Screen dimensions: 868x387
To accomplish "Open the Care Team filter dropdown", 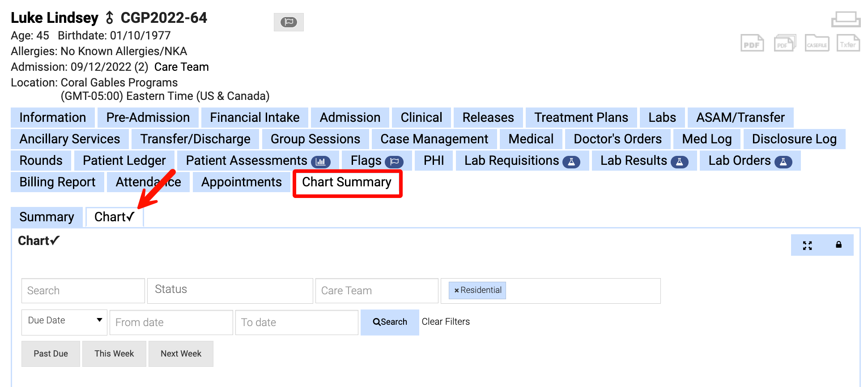I will pyautogui.click(x=376, y=291).
